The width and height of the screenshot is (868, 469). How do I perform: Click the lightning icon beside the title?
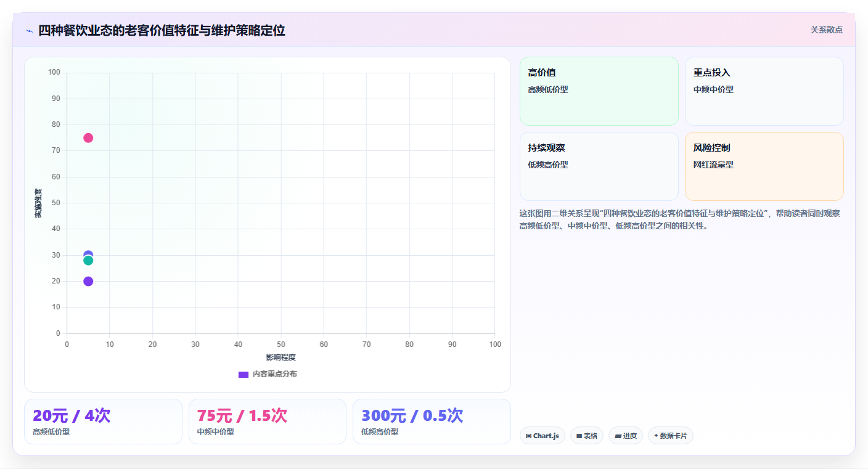(x=29, y=31)
